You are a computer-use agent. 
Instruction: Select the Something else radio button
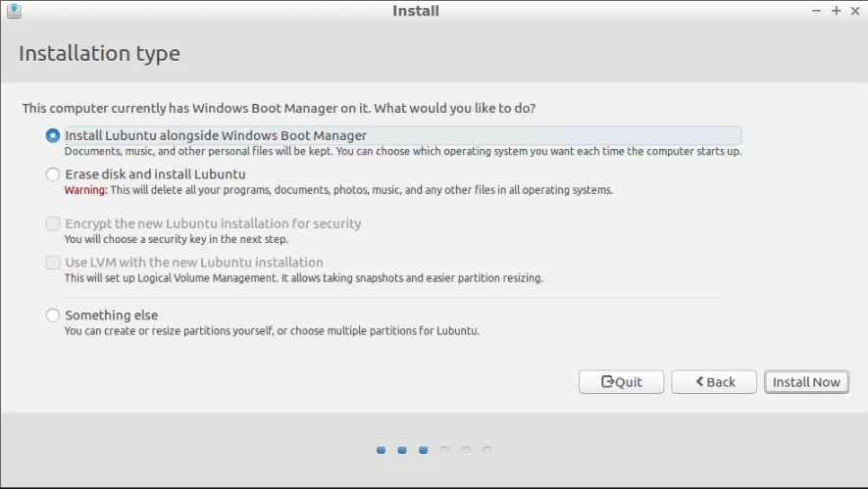pos(53,316)
